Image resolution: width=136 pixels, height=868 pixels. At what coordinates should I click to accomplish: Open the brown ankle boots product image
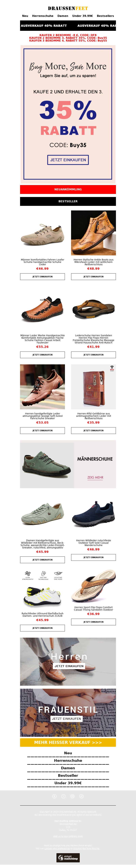(93, 233)
